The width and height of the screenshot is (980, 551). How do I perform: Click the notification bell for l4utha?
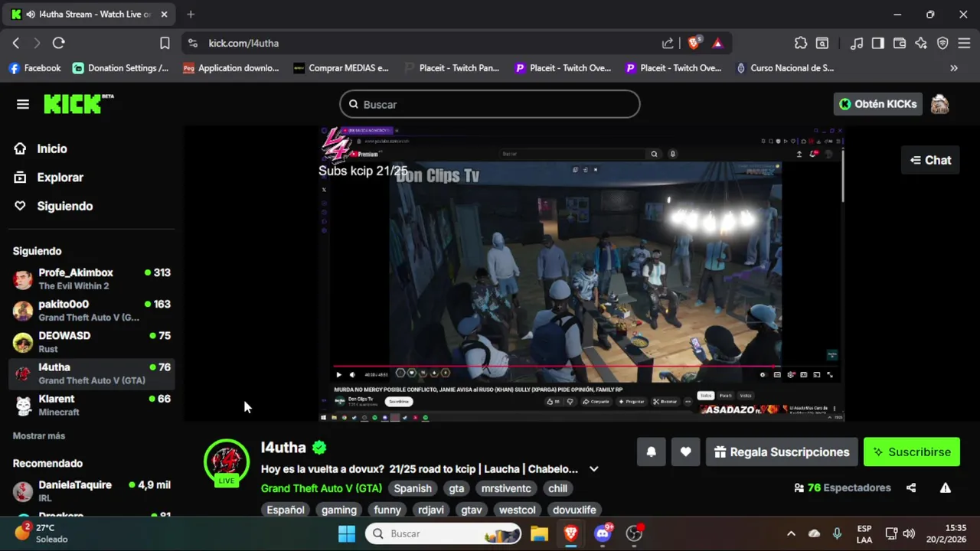click(652, 452)
